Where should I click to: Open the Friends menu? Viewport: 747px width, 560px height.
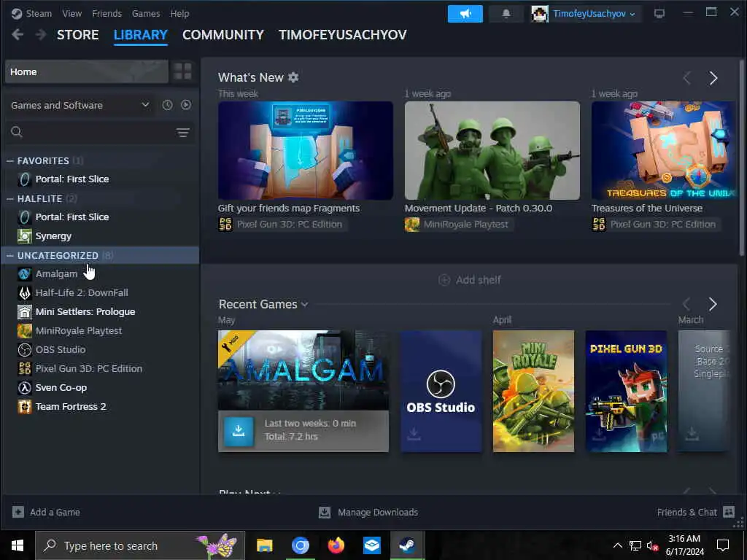(x=107, y=13)
